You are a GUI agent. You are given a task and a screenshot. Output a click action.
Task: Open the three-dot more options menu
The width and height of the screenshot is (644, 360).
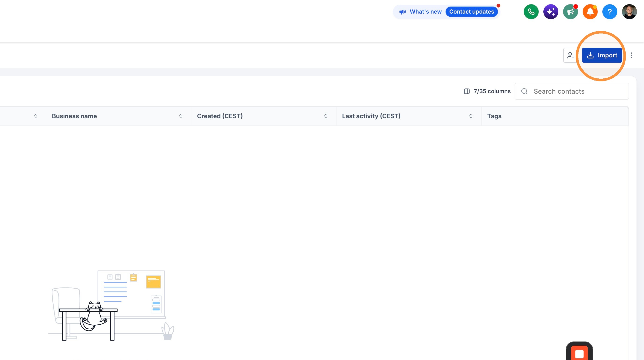click(631, 55)
